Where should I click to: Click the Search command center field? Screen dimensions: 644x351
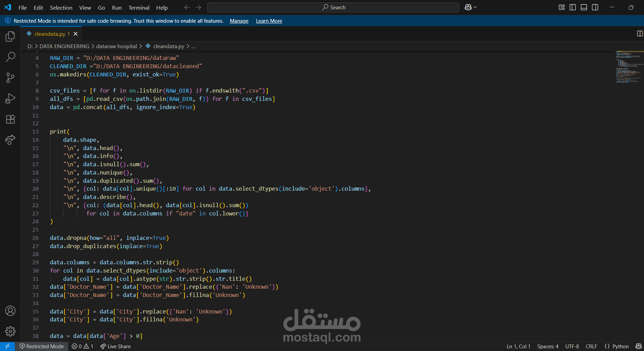[x=333, y=7]
